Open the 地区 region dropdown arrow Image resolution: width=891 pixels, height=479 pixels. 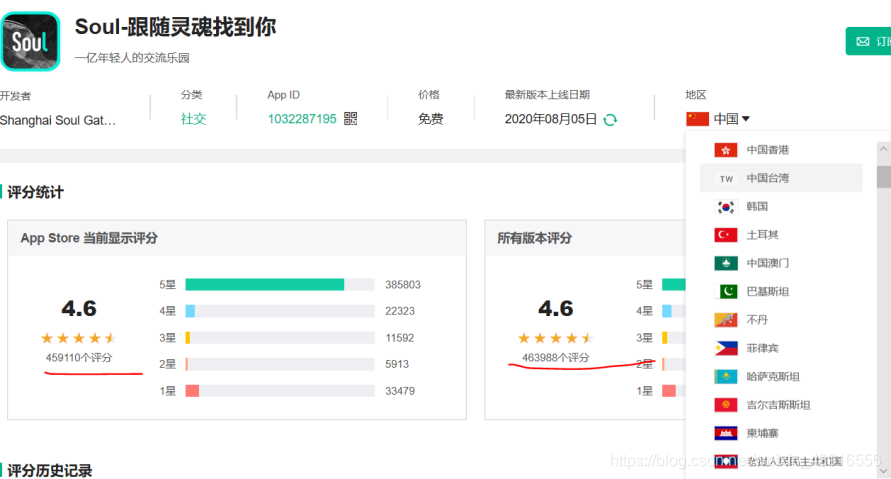pos(746,119)
